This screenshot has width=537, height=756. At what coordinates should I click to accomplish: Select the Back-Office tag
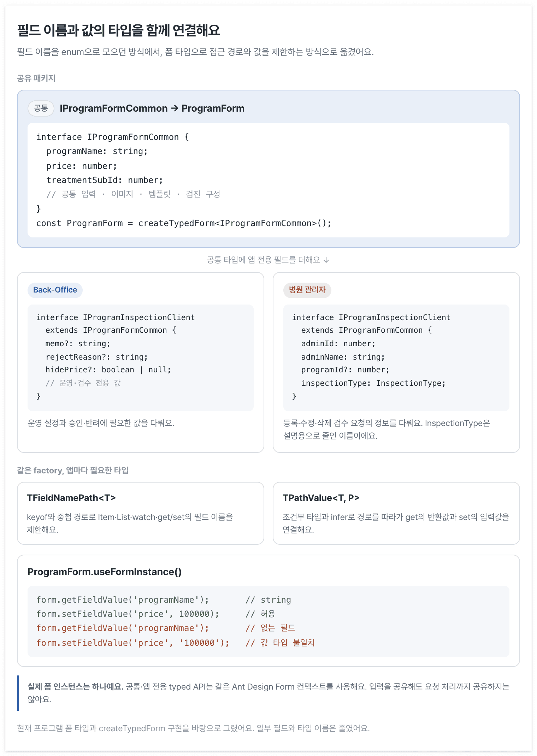(x=55, y=290)
